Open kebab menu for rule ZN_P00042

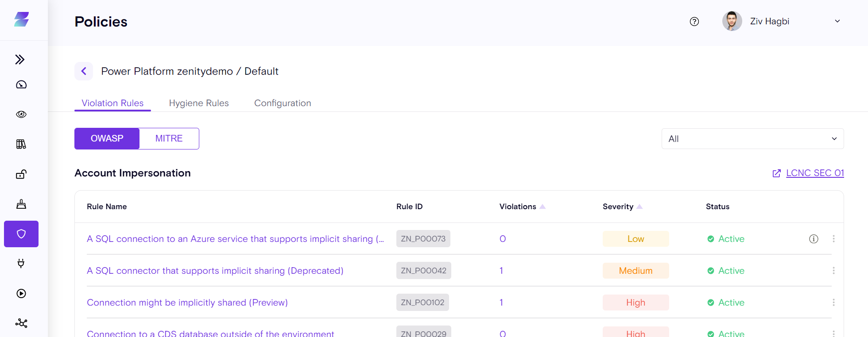(833, 271)
